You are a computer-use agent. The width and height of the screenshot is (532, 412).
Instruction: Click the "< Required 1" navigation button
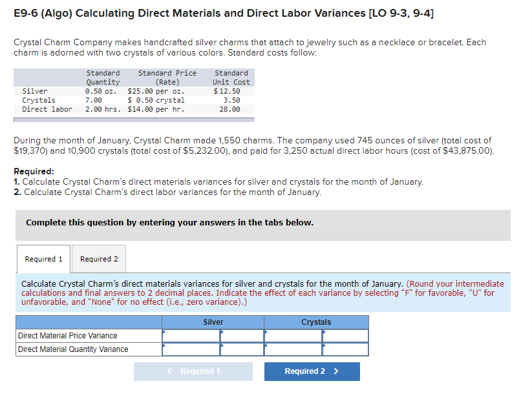click(x=193, y=371)
